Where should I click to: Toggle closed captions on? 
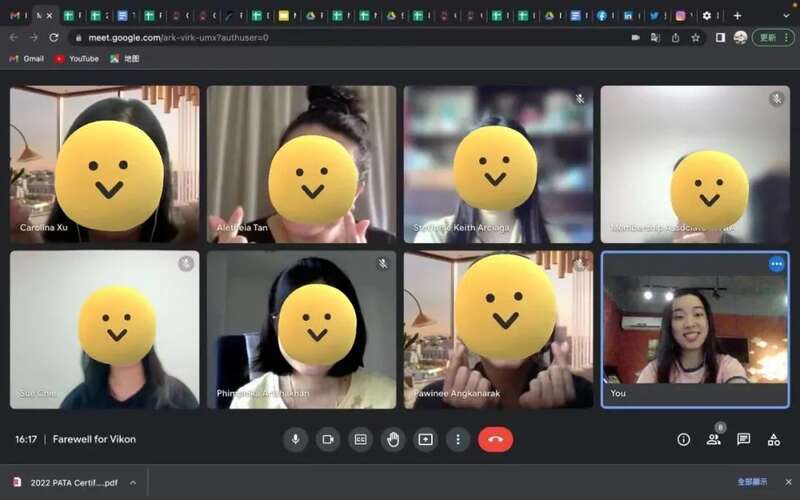tap(360, 439)
